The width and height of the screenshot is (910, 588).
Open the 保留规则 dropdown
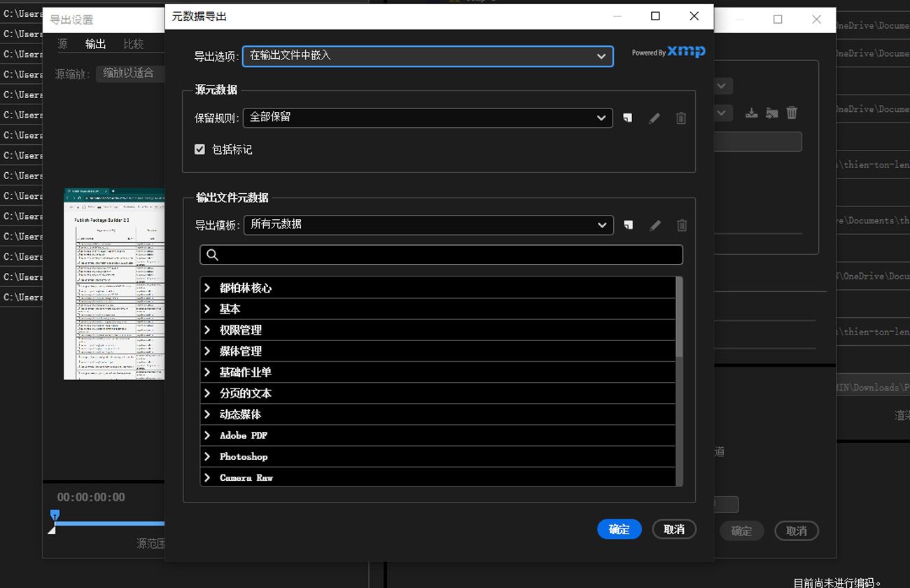(x=428, y=118)
